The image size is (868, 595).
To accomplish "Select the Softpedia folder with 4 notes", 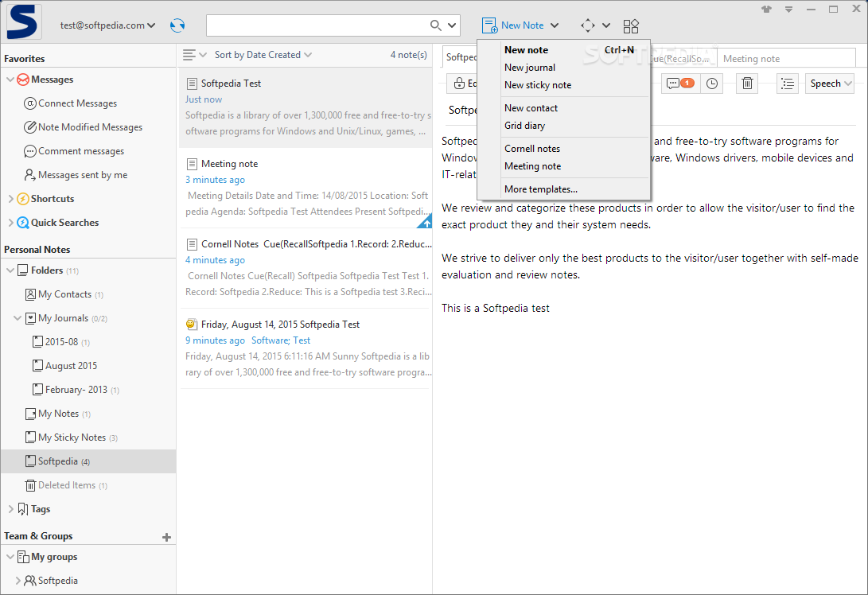I will click(88, 461).
